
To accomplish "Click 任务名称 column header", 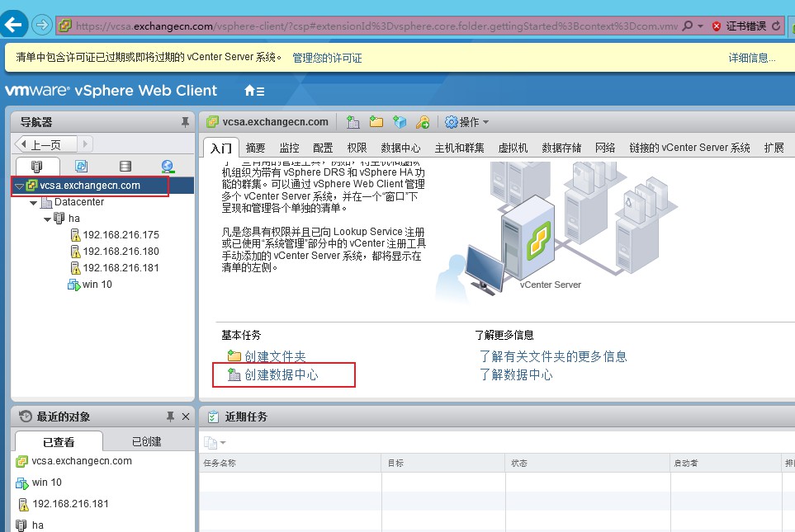I will [291, 463].
